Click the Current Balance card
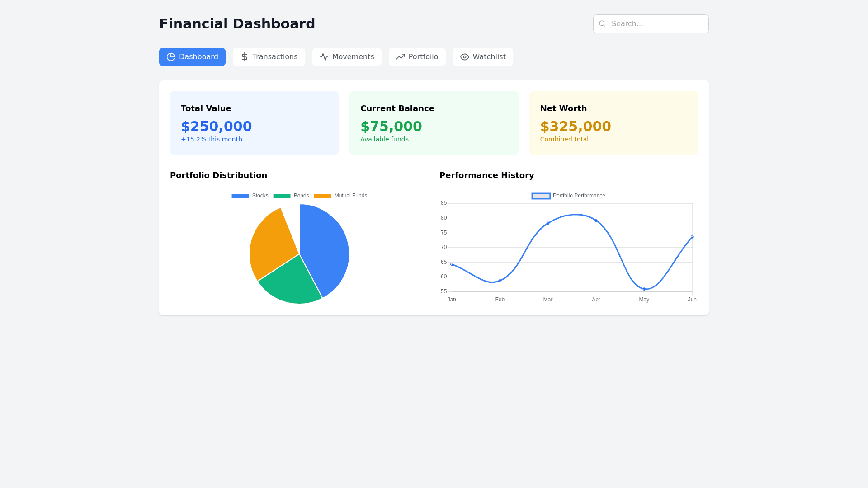 coord(434,123)
